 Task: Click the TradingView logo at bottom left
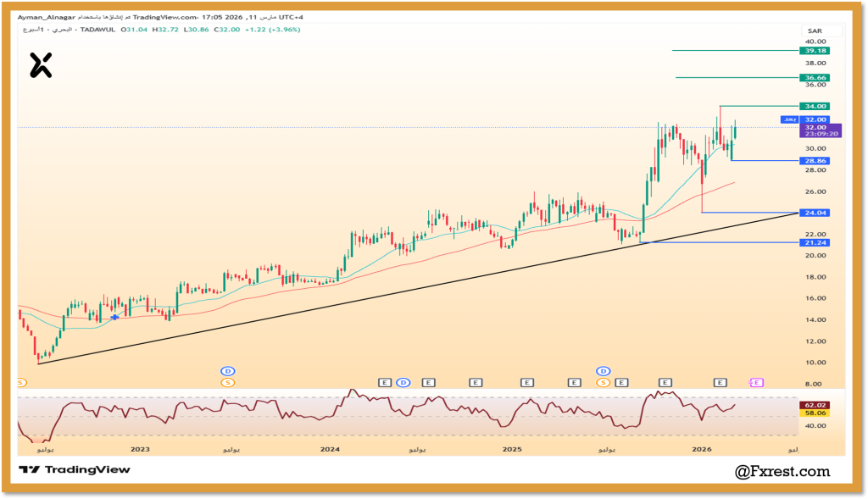75,469
